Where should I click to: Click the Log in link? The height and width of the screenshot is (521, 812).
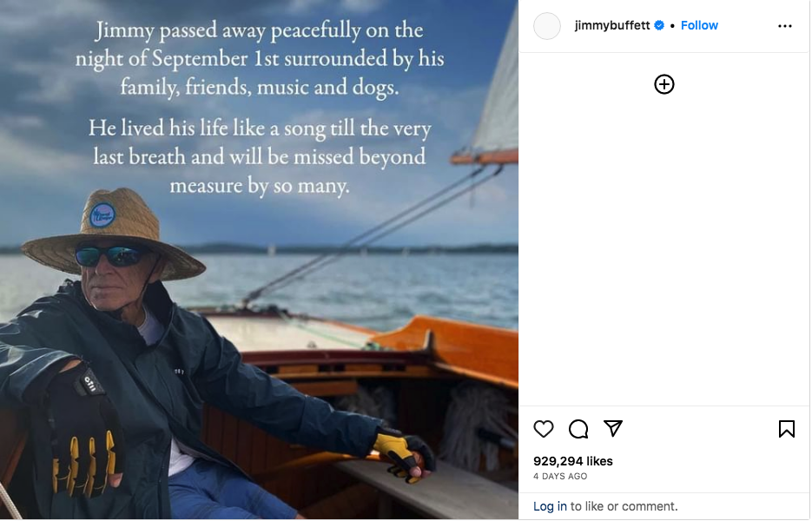tap(550, 506)
